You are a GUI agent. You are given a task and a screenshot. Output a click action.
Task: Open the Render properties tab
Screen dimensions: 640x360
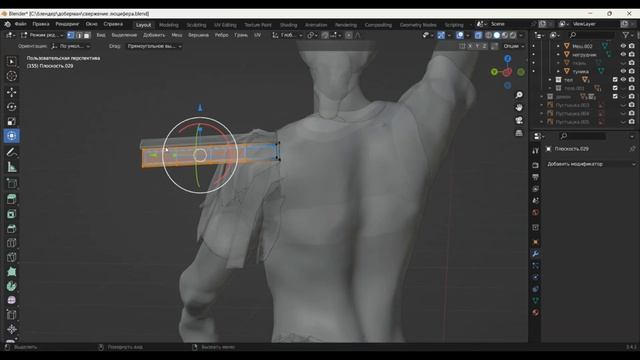pos(536,165)
